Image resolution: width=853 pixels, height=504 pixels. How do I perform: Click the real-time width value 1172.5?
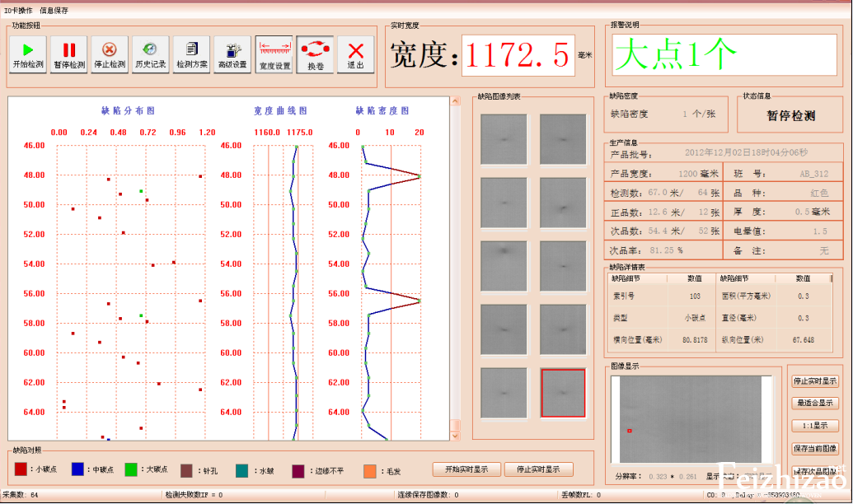[x=518, y=55]
